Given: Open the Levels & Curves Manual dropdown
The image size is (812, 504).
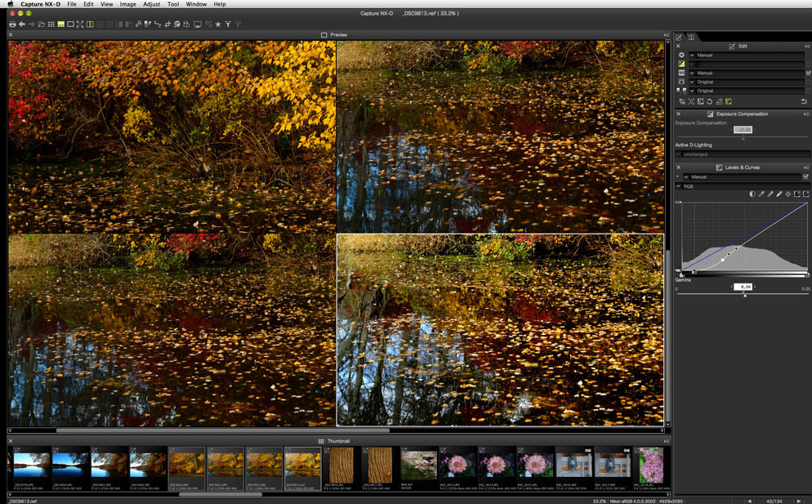Looking at the screenshot, I should pyautogui.click(x=742, y=176).
